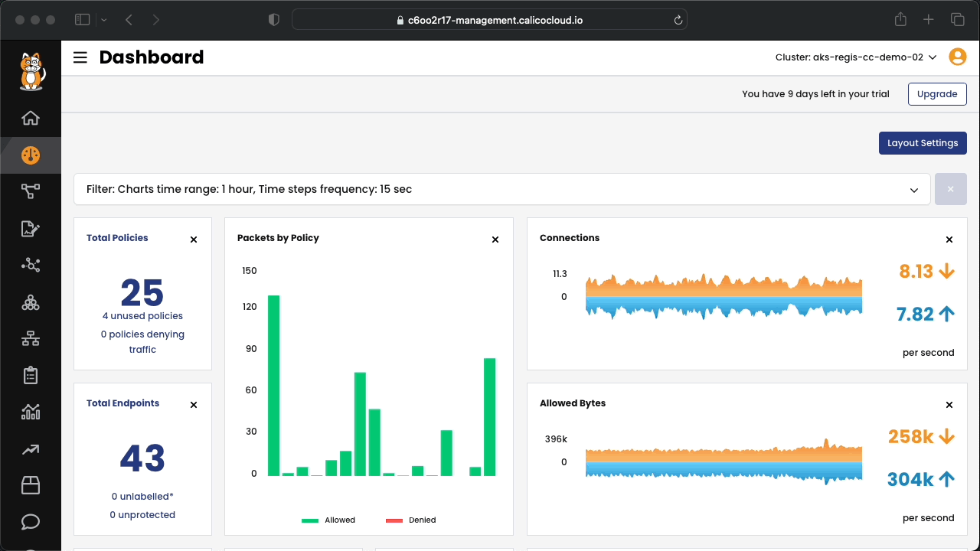Close the Packets by Policy card
The height and width of the screenshot is (551, 980).
pyautogui.click(x=495, y=240)
